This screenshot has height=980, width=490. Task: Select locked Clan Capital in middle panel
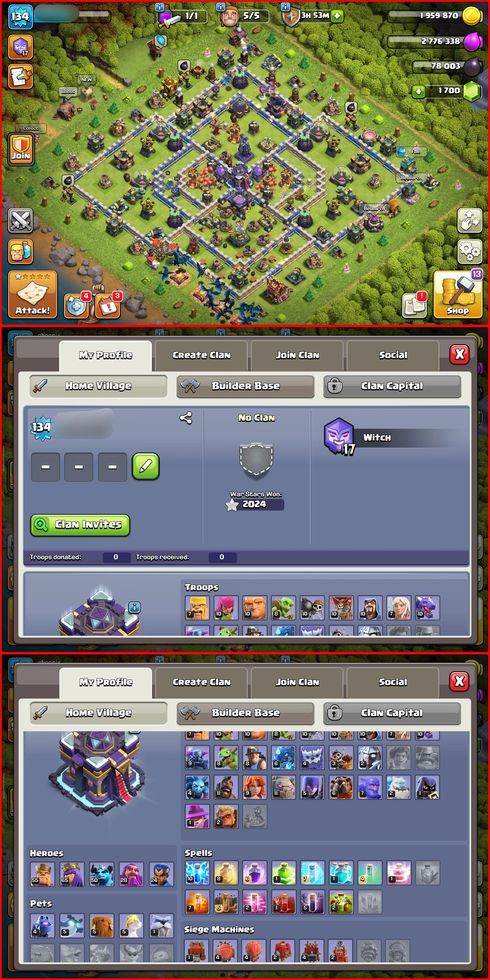392,386
